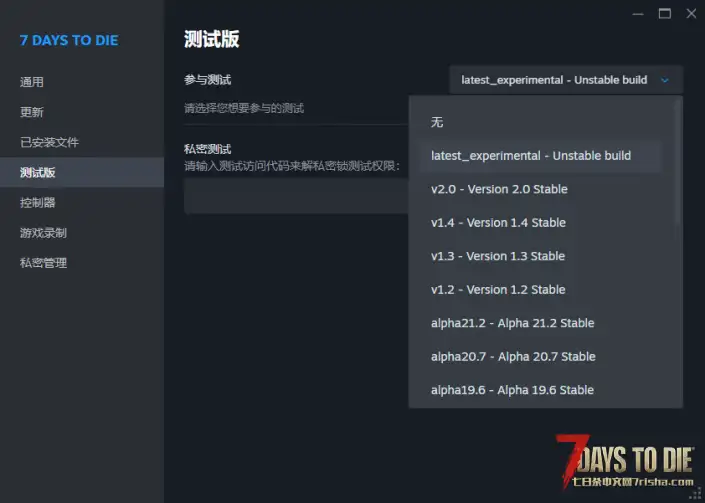Pick v1.4 - Version 1.4 Stable
Viewport: 705px width, 503px height.
[x=540, y=223]
